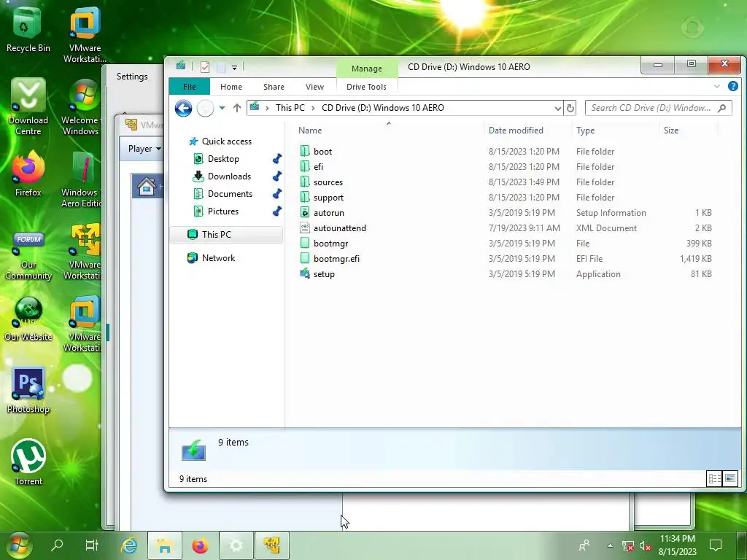Image resolution: width=747 pixels, height=560 pixels.
Task: Click the Back arrow in Explorer
Action: tap(183, 108)
